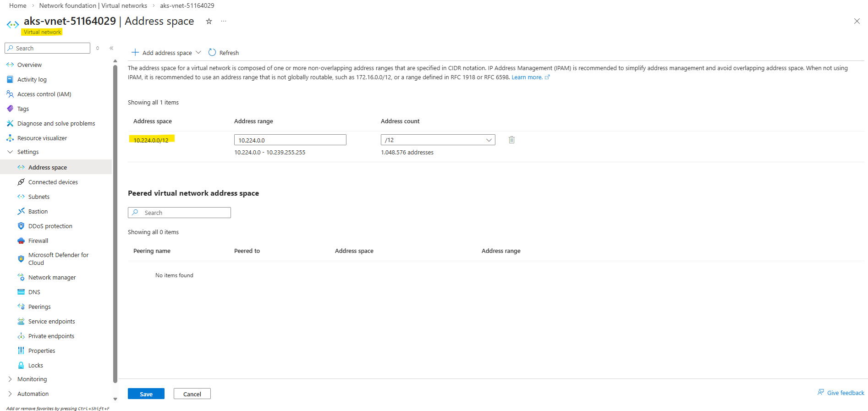Open DDoS protection shield icon
Screen dimensions: 868x411
21,226
